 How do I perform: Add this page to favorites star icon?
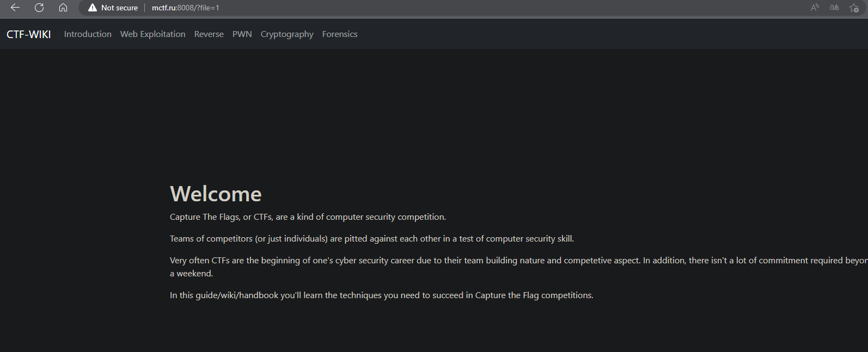tap(854, 8)
